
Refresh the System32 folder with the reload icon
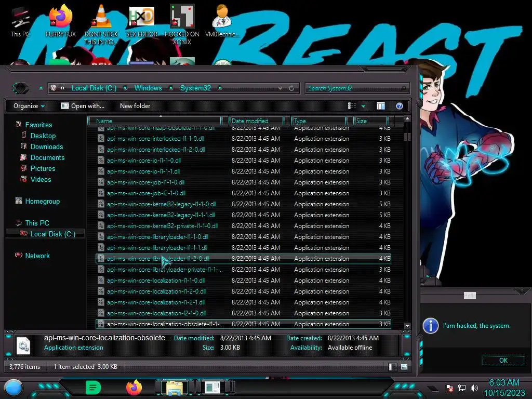291,88
